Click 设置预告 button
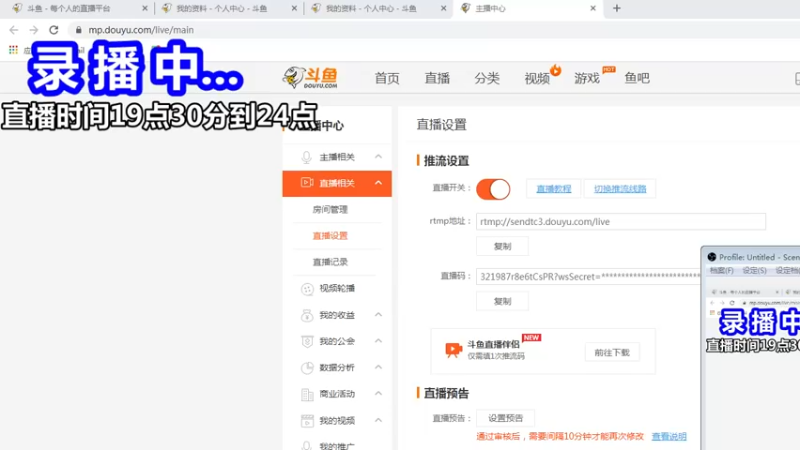Screen dimensions: 800x450 [505, 418]
